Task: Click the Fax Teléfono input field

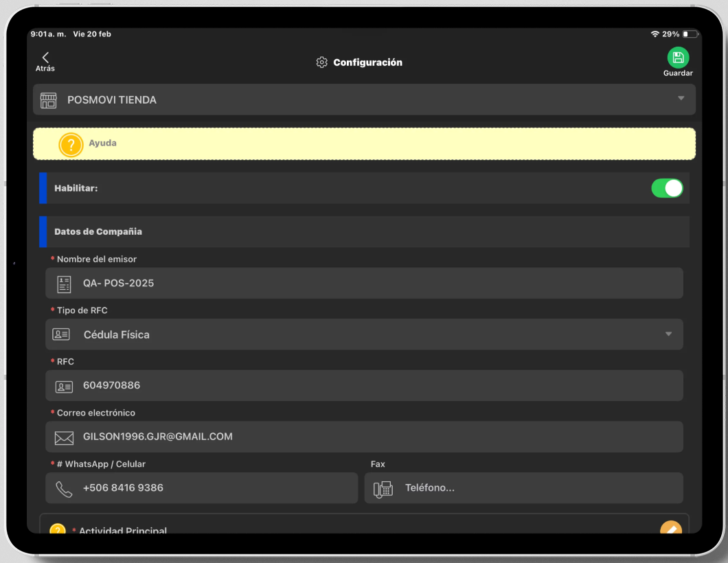Action: pyautogui.click(x=536, y=488)
